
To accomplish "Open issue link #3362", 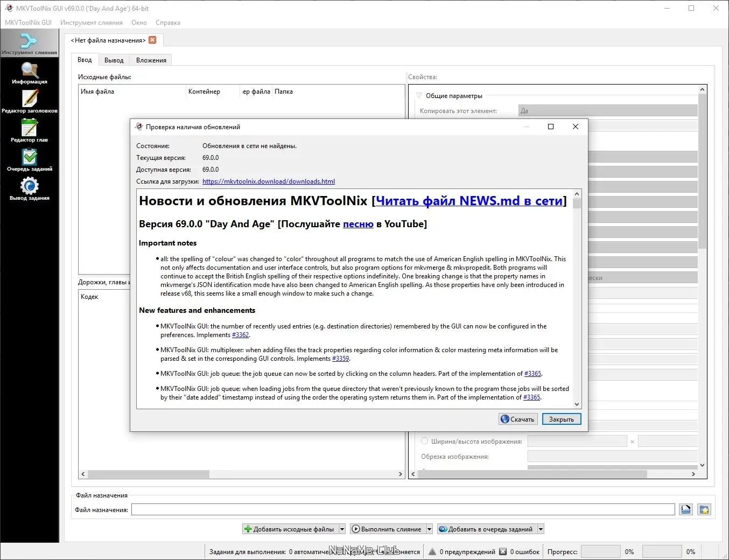I will tap(240, 335).
